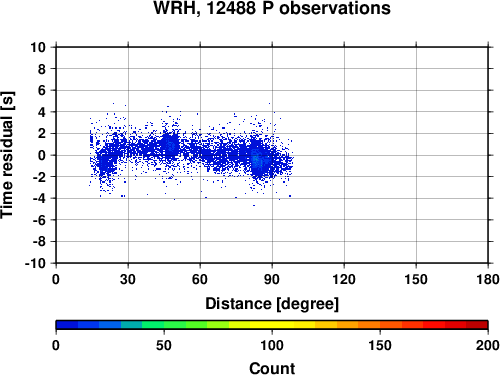Pick the green segment near colorbar 50
Screen dimensions: 500x375
pos(164,325)
